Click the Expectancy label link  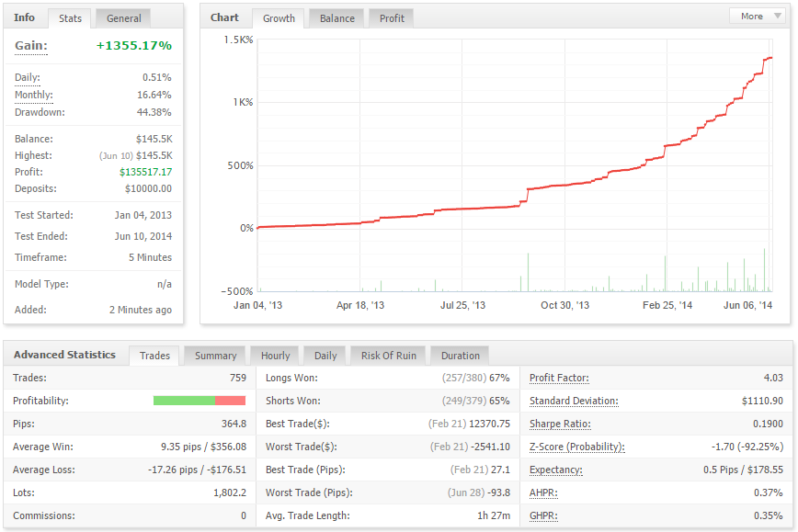pos(555,470)
